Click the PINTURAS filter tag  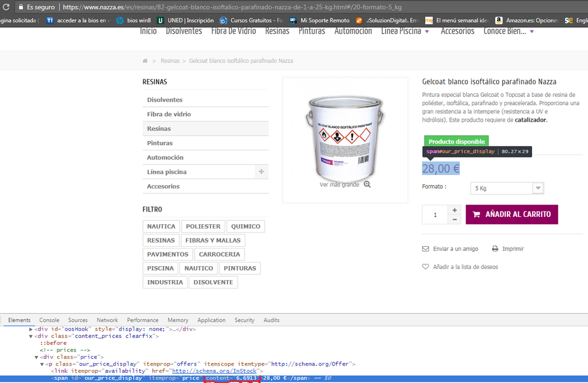coord(240,268)
